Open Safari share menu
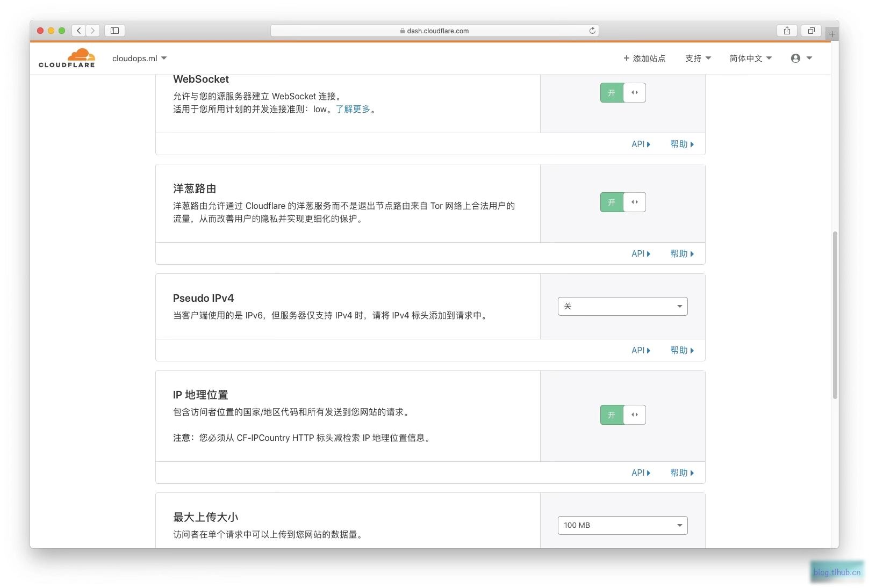This screenshot has width=869, height=588. tap(787, 31)
